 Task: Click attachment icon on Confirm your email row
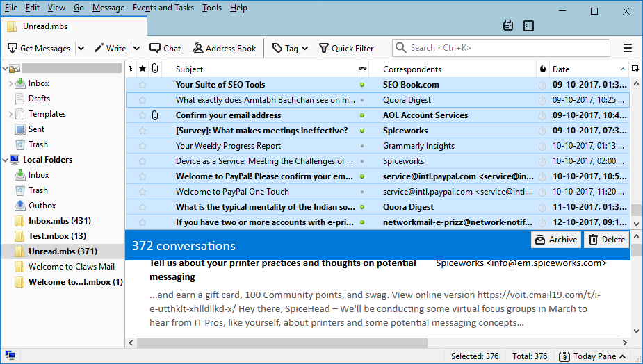coord(155,115)
